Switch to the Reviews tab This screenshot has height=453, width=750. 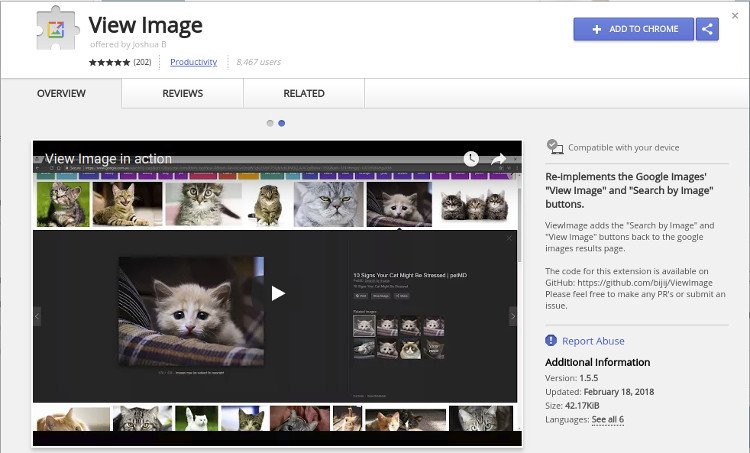coord(182,93)
